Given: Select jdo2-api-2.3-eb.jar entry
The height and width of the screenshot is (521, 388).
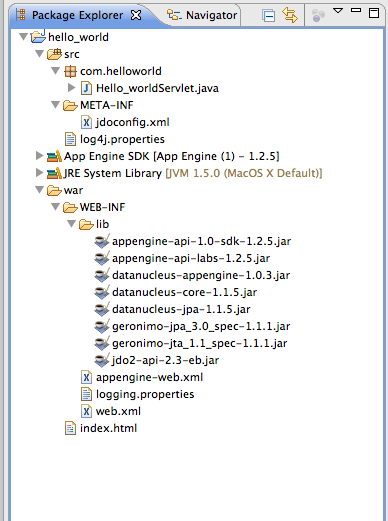Looking at the screenshot, I should pos(165,360).
